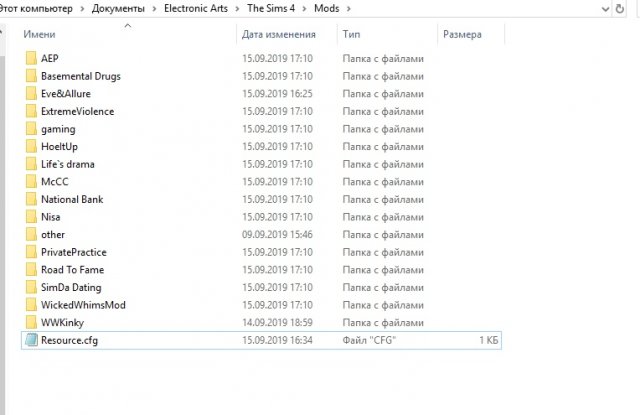The image size is (640, 415).
Task: Click the Mods breadcrumb segment
Action: pyautogui.click(x=327, y=9)
